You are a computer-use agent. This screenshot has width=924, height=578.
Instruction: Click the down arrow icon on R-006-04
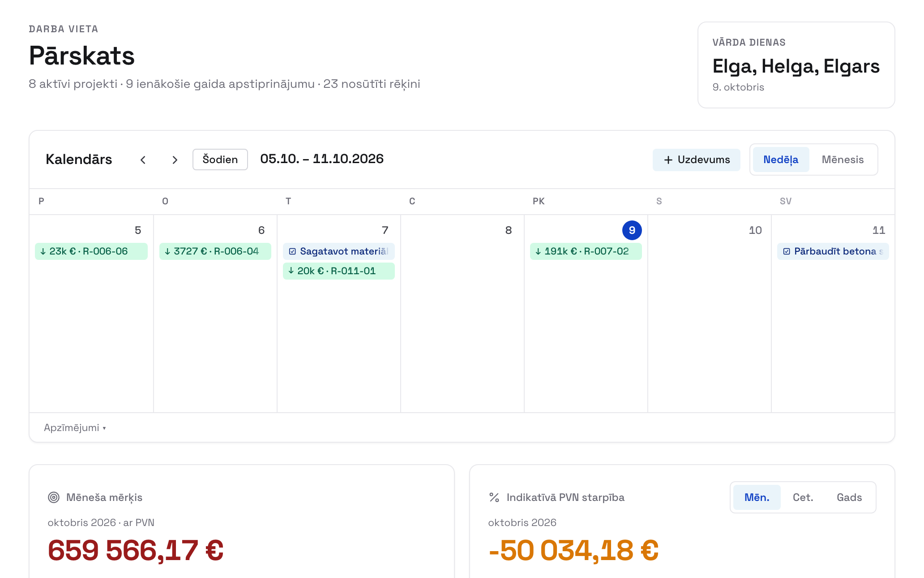[167, 251]
